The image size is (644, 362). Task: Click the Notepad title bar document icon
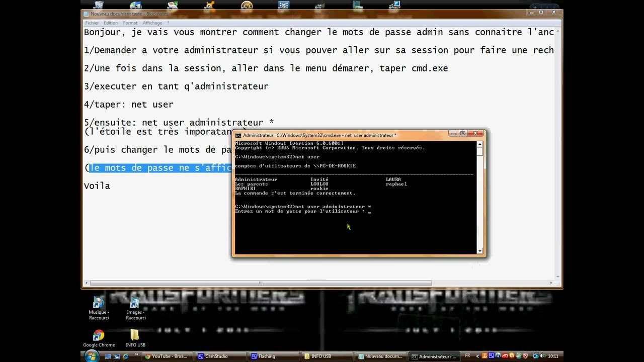[x=87, y=14]
